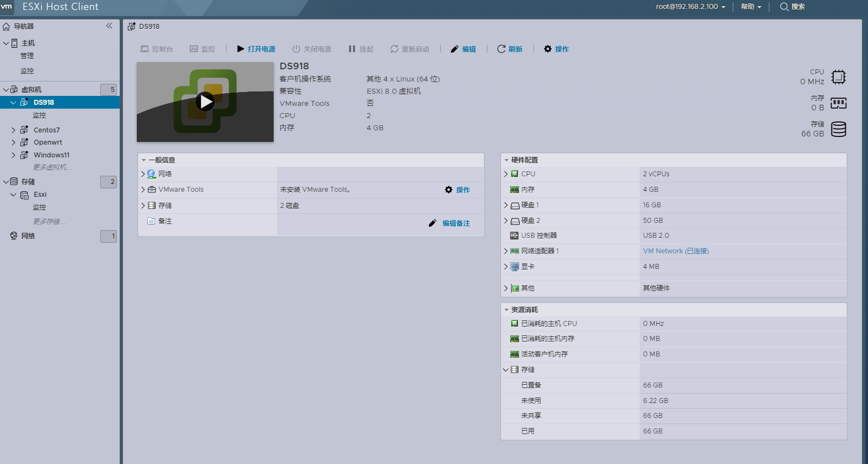The image size is (868, 464).
Task: Open the 帮助 help menu
Action: (x=747, y=7)
